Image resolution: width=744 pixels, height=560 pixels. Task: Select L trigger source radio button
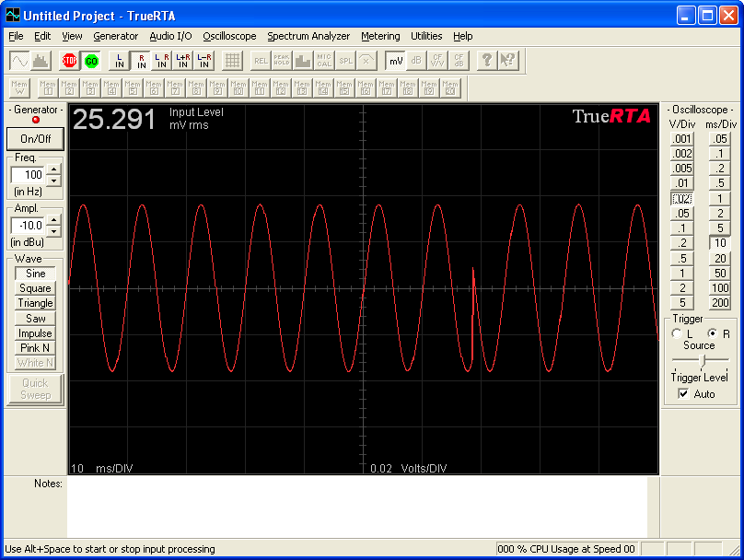coord(677,333)
